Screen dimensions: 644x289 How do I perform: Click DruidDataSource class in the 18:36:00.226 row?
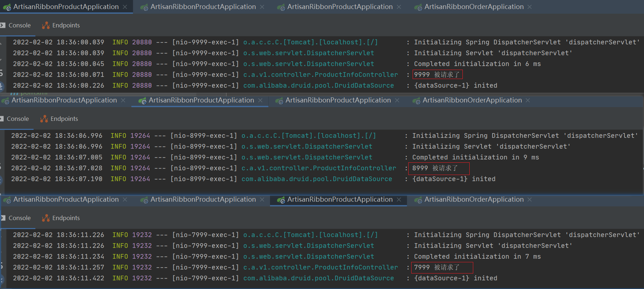click(318, 86)
